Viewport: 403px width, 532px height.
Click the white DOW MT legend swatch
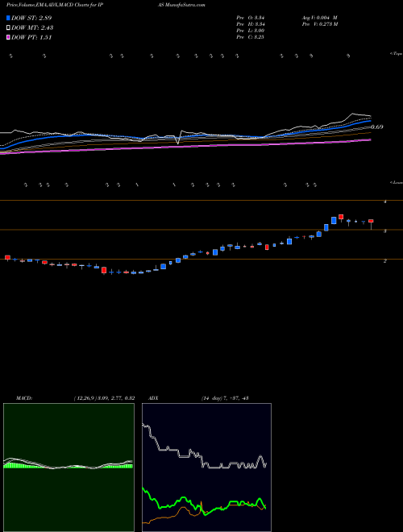pos(8,28)
